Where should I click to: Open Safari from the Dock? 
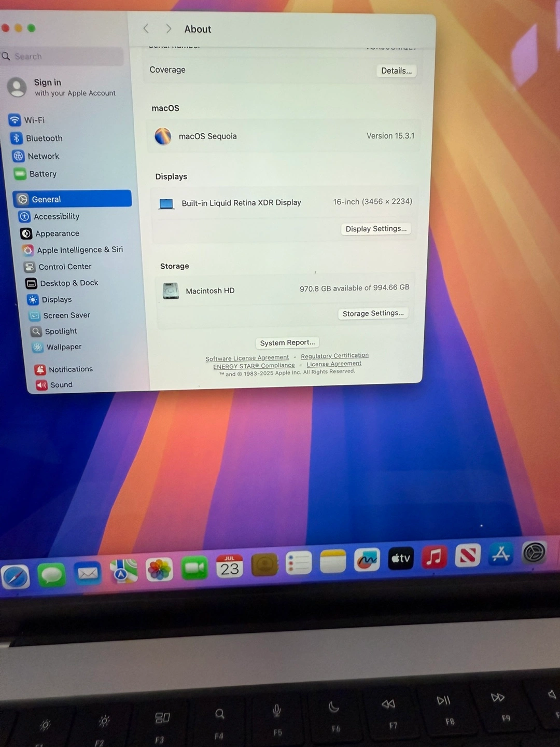[x=15, y=577]
